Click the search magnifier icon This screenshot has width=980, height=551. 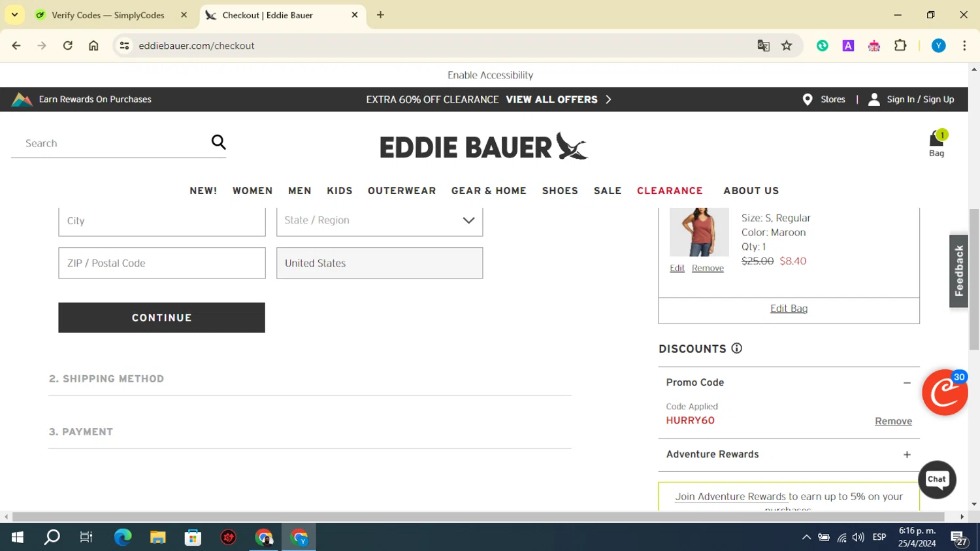(218, 142)
